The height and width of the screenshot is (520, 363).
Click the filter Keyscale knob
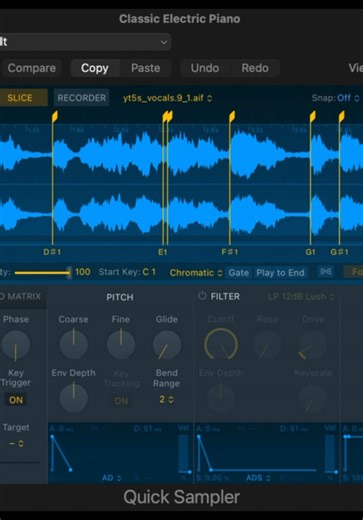[x=313, y=398]
